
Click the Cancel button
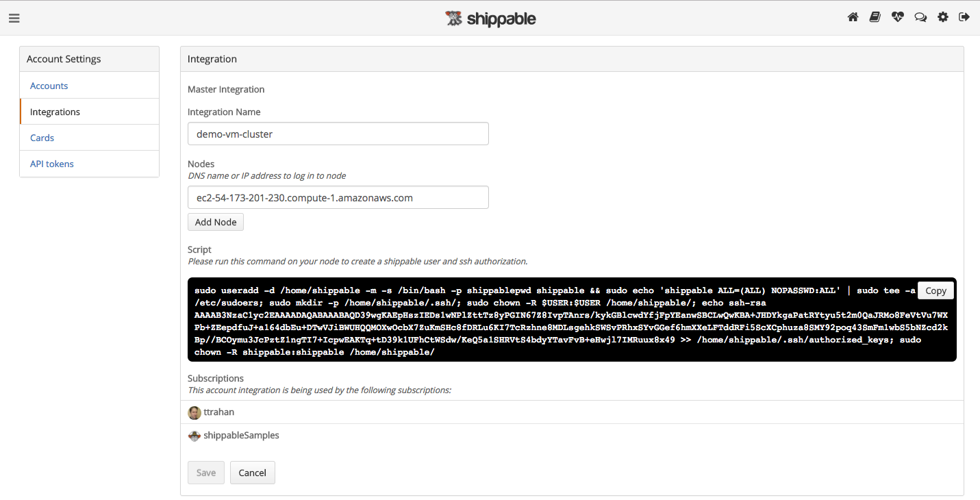tap(253, 473)
